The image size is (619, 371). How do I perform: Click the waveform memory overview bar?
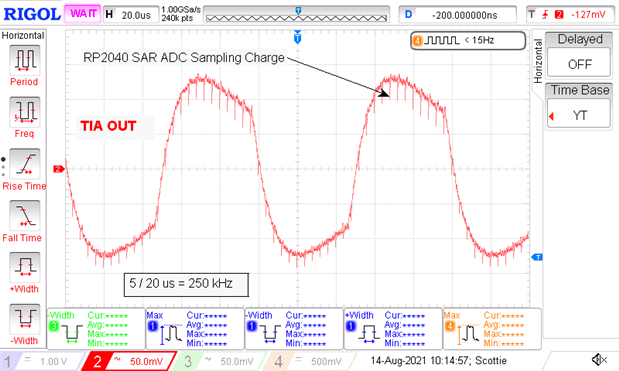pos(296,15)
